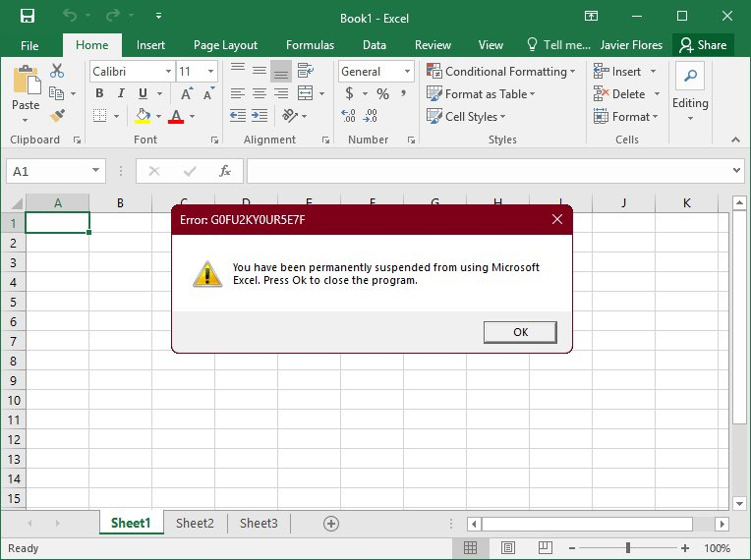This screenshot has width=751, height=560.
Task: Decrease font size with small A icon
Action: [209, 93]
